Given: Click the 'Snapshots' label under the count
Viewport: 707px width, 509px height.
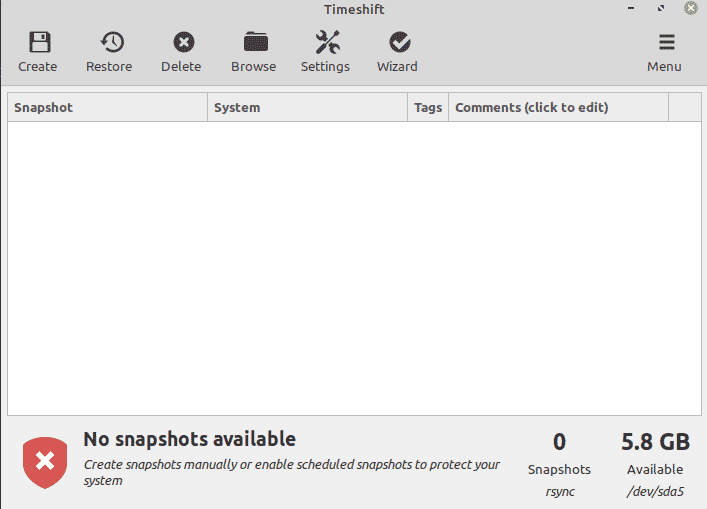Looking at the screenshot, I should [x=559, y=469].
